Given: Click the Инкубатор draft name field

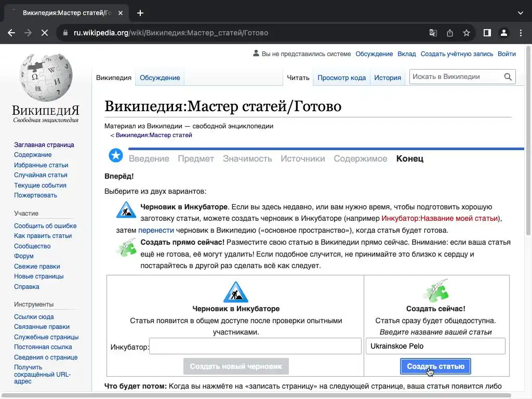Looking at the screenshot, I should tap(255, 346).
